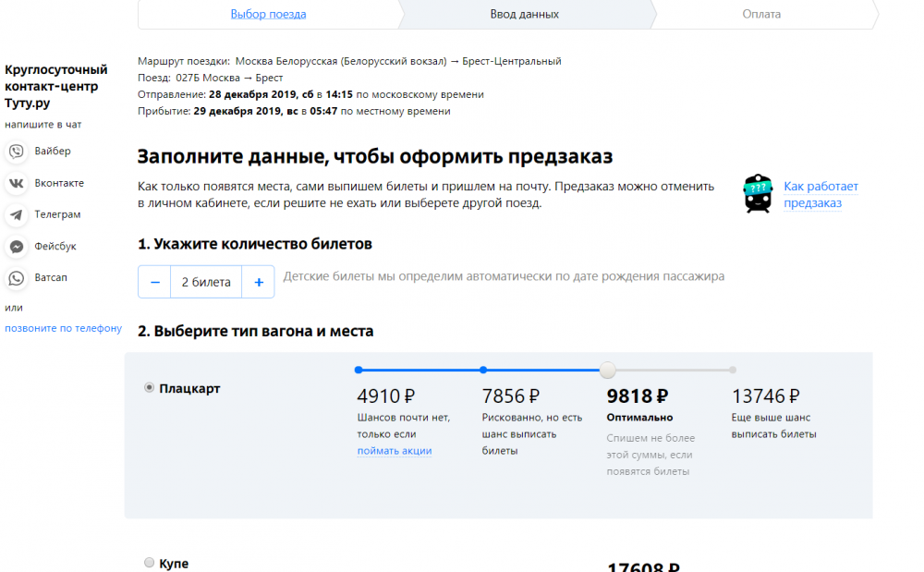Open the Facebook Messenger icon
924x572 pixels.
(16, 247)
